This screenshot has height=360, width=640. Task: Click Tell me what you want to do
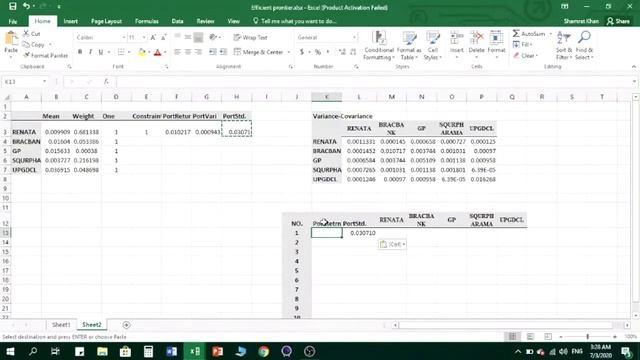(x=294, y=21)
